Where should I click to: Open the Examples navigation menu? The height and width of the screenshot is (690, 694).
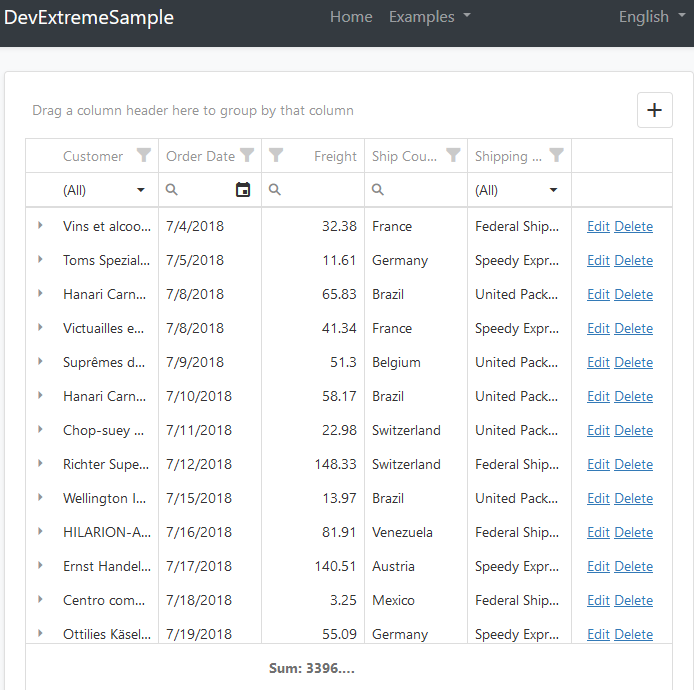tap(429, 17)
